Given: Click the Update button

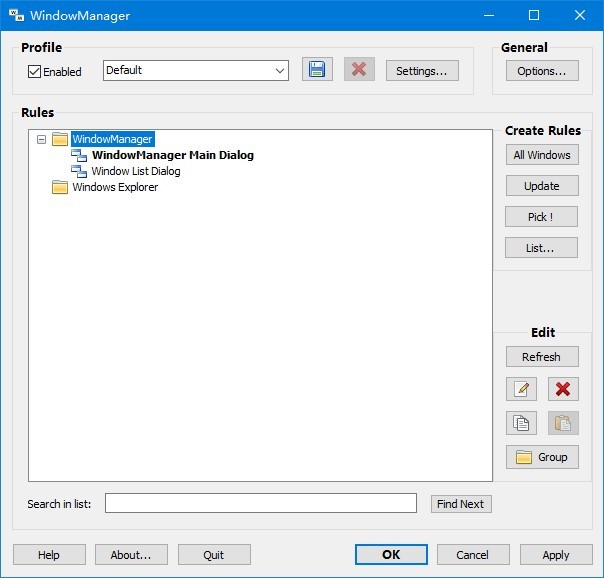Looking at the screenshot, I should (542, 186).
